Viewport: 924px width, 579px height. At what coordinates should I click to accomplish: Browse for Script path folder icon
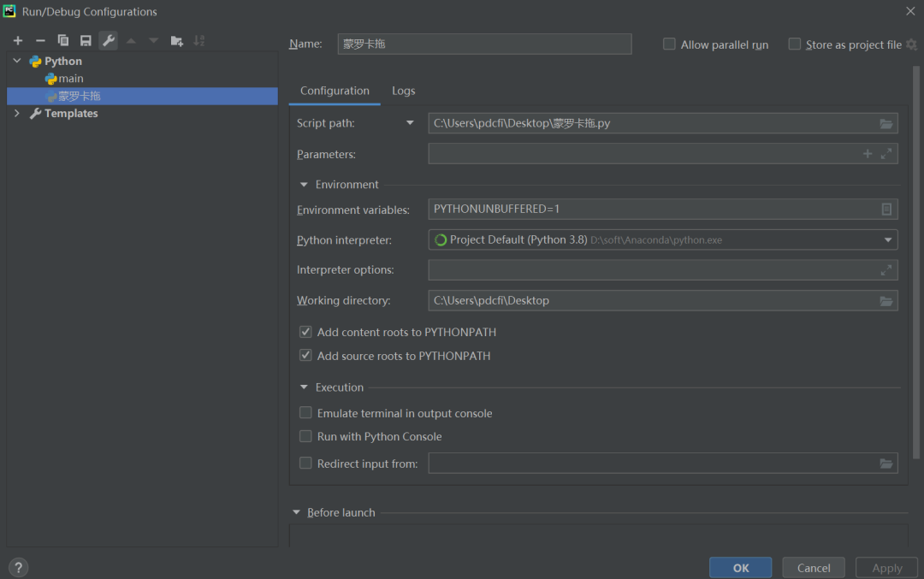click(x=885, y=124)
